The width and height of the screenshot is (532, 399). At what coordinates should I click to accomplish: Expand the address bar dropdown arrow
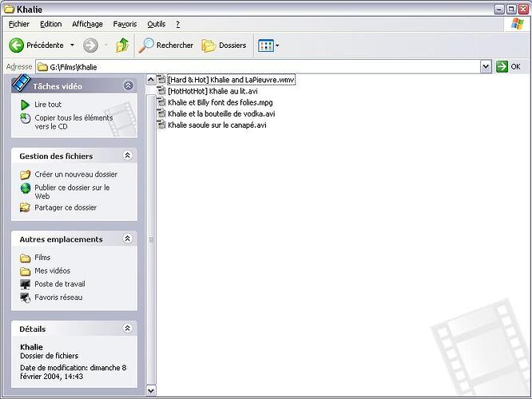(x=486, y=67)
